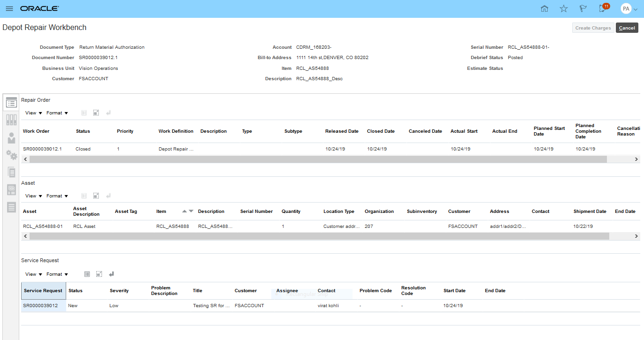The height and width of the screenshot is (340, 644).
Task: Click left arrow of Asset table scrollbar
Action: (x=25, y=236)
